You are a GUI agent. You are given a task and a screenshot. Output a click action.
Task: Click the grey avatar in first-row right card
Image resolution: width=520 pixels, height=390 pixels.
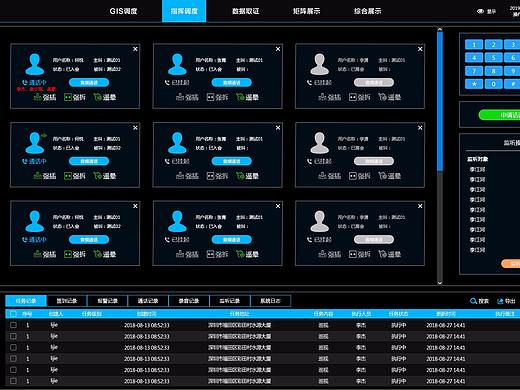click(x=320, y=64)
